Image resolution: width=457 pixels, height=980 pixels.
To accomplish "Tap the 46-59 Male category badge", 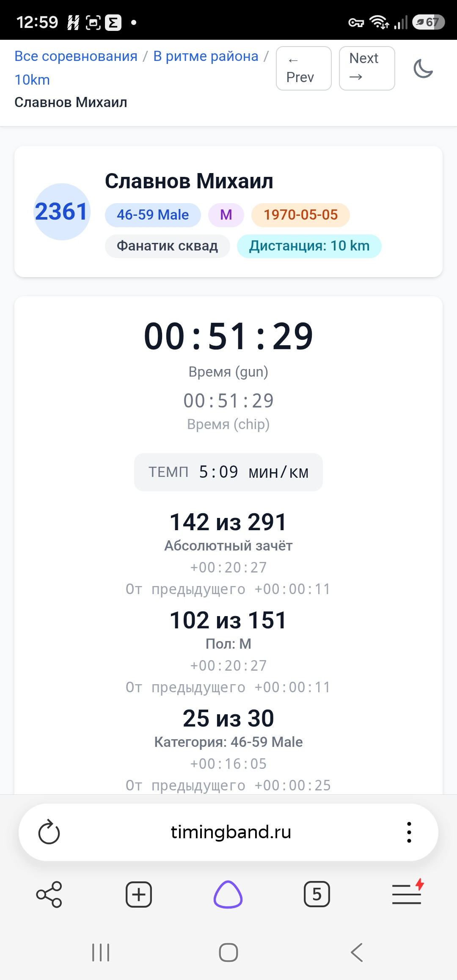I will point(153,215).
